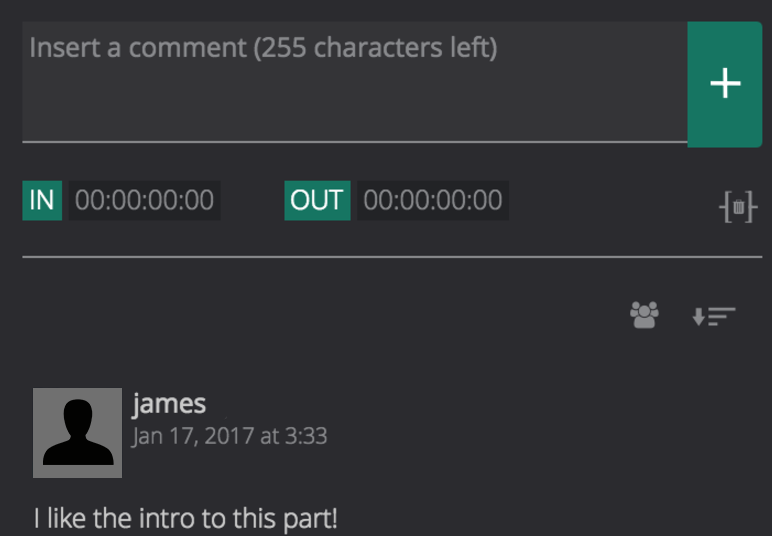
Task: Place cursor in the 255-character comment area
Action: click(x=354, y=82)
